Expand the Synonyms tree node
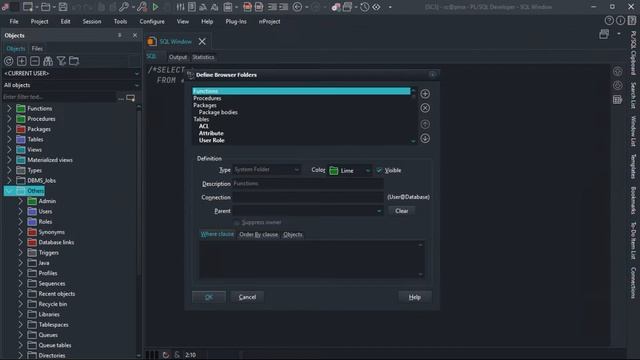This screenshot has height=360, width=640. 20,232
